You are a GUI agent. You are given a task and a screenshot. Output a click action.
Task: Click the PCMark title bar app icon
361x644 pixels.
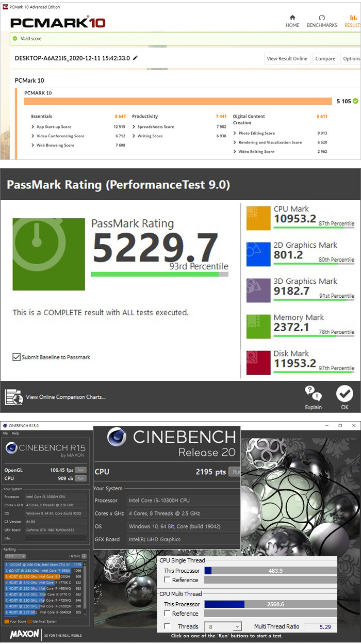tap(5, 7)
